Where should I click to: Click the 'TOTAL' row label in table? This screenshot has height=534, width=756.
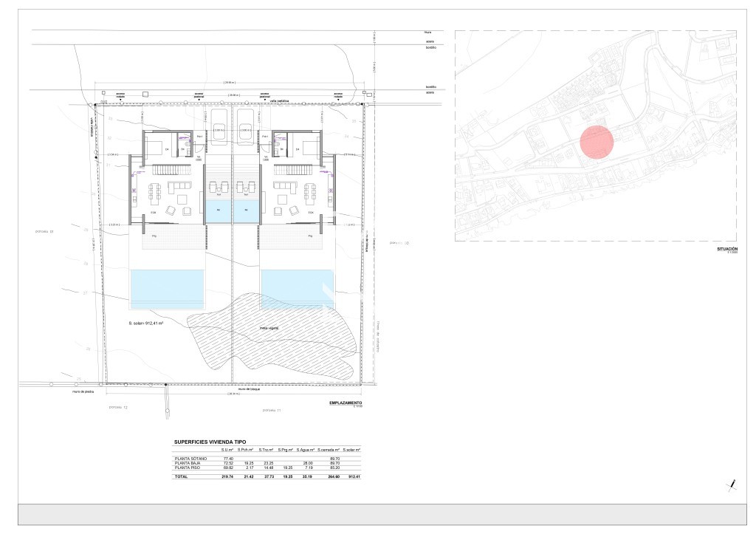[181, 476]
